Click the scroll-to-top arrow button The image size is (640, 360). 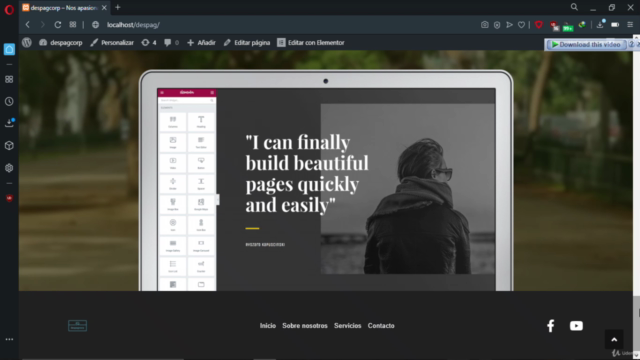coord(614,339)
